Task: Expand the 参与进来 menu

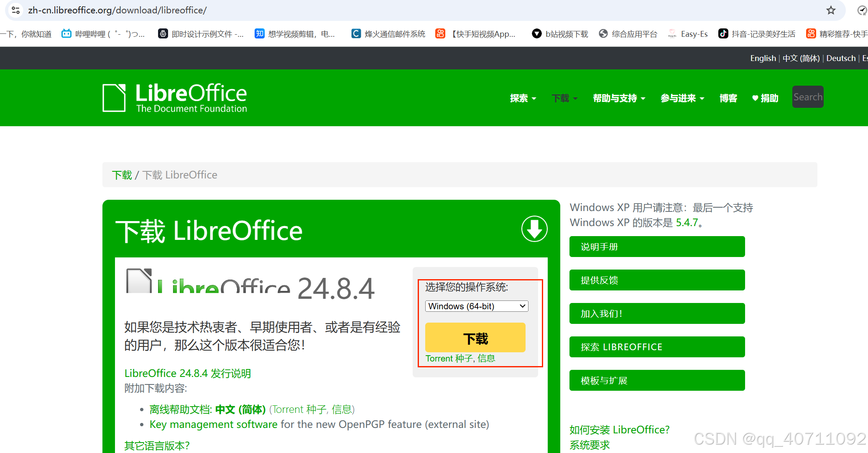Action: (682, 98)
